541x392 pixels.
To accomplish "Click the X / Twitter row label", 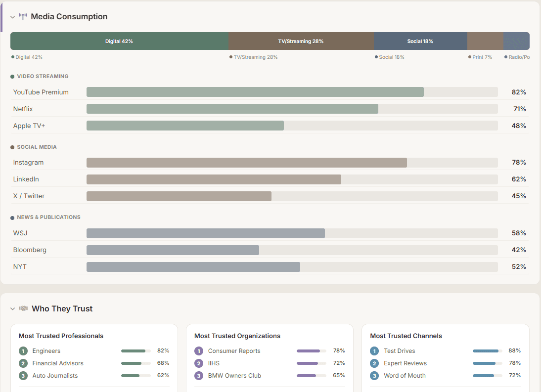I will [29, 196].
